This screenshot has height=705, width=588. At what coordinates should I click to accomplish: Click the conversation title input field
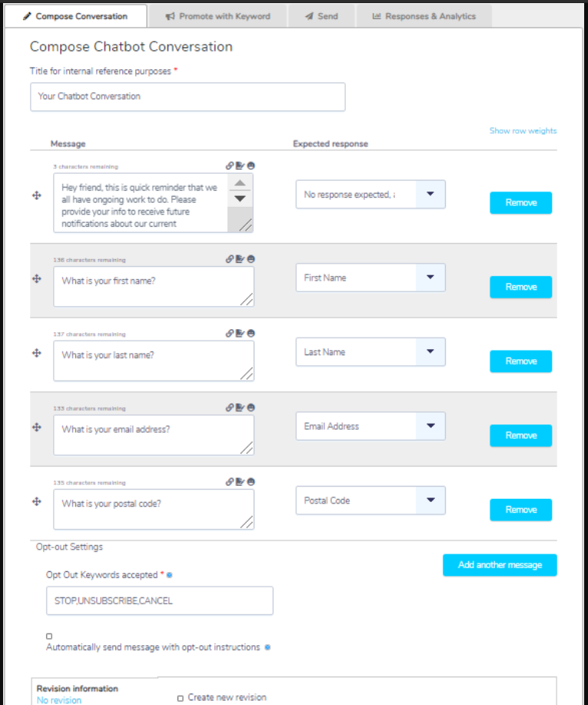(188, 97)
